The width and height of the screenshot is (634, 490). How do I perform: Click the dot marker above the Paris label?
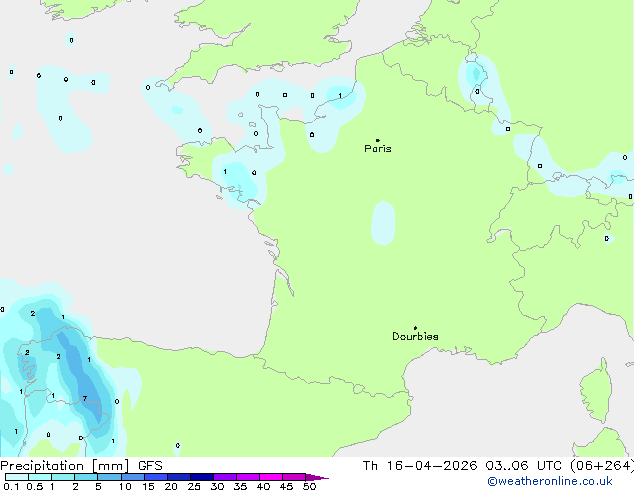378,140
